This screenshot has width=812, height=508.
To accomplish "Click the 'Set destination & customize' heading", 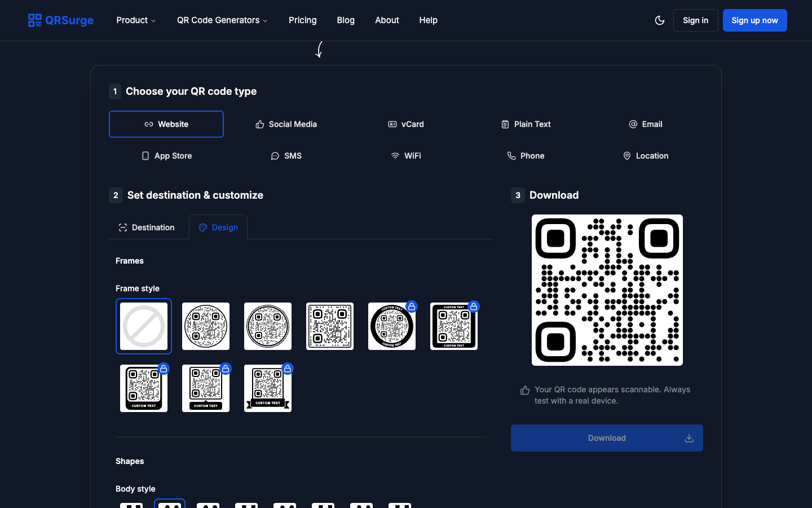I will 195,195.
